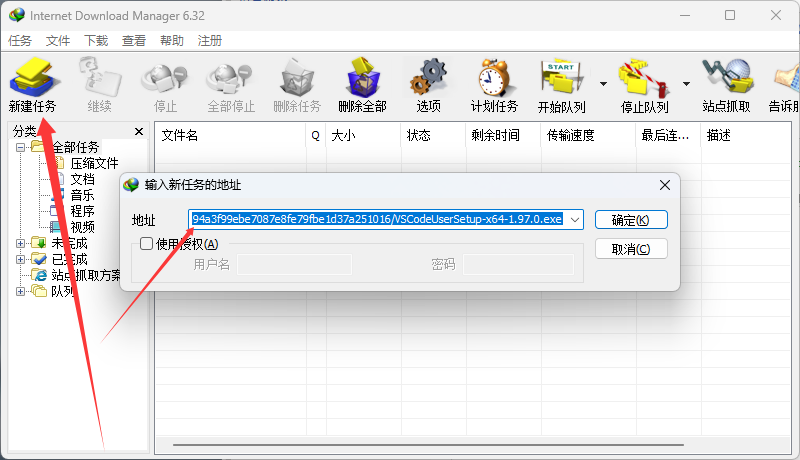Sort by 描述 column header
Image resolution: width=800 pixels, height=460 pixels.
[x=745, y=135]
